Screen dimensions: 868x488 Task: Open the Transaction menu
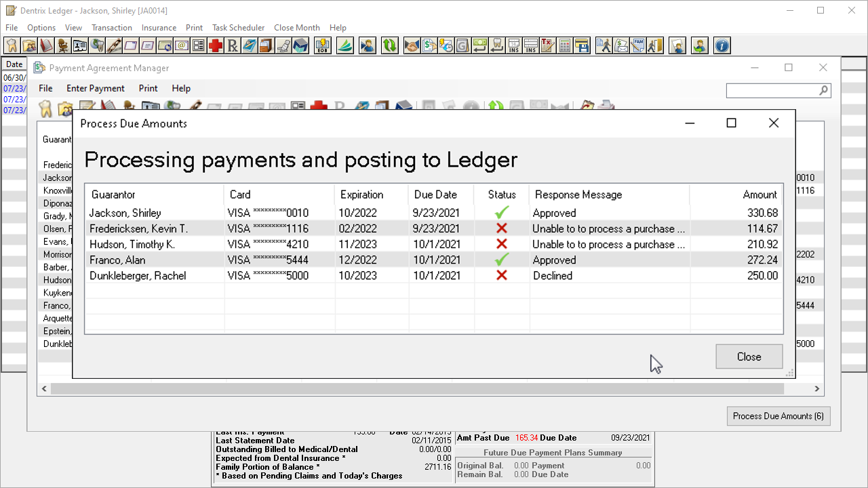click(112, 28)
